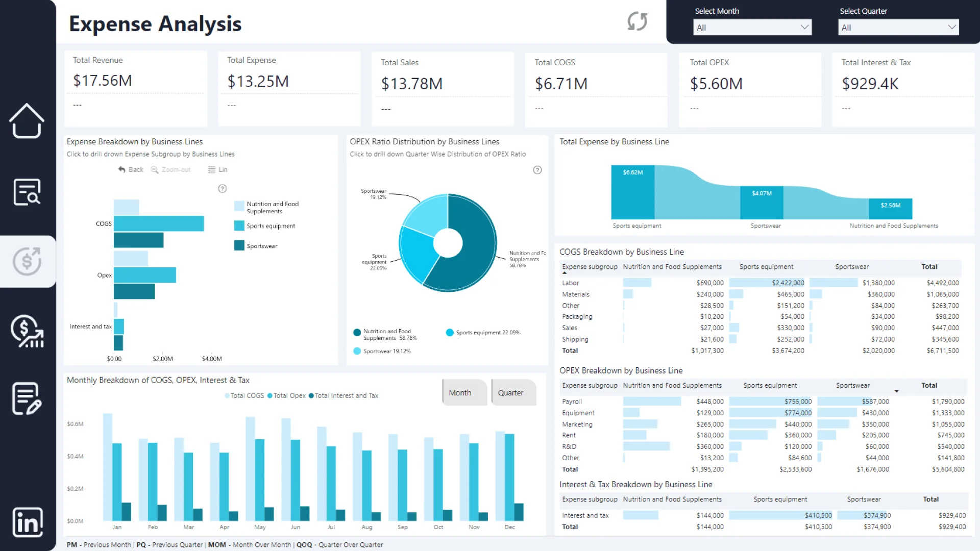Screen dimensions: 980x551
Task: Open help icon on OPEX Ratio chart
Action: pyautogui.click(x=537, y=170)
